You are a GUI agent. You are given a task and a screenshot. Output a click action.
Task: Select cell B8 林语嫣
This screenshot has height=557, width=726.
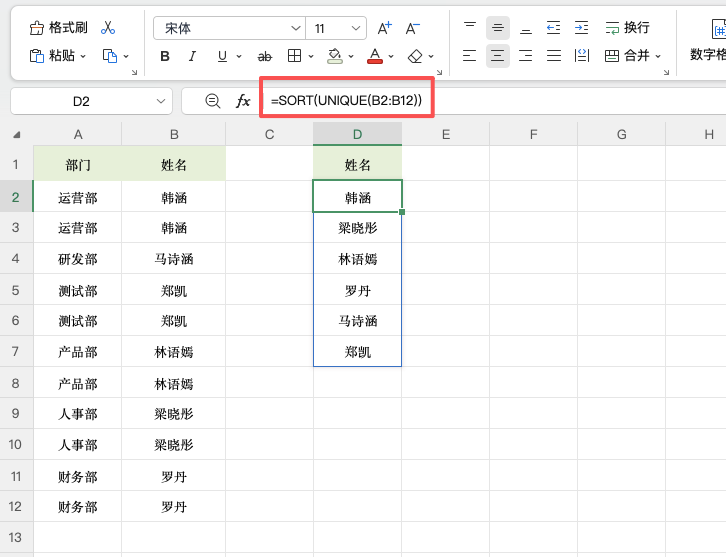(x=174, y=383)
